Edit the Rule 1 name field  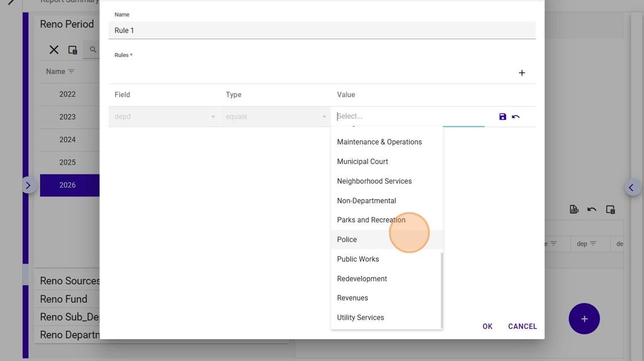pyautogui.click(x=322, y=31)
